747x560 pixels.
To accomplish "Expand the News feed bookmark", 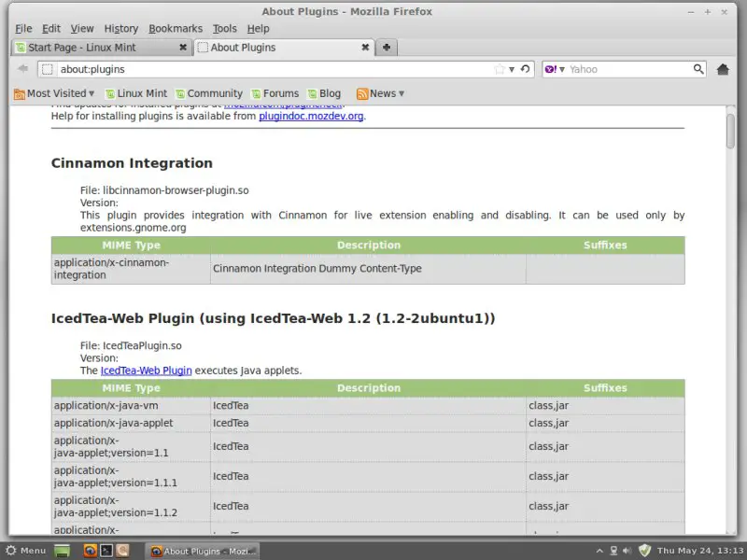I will [380, 93].
